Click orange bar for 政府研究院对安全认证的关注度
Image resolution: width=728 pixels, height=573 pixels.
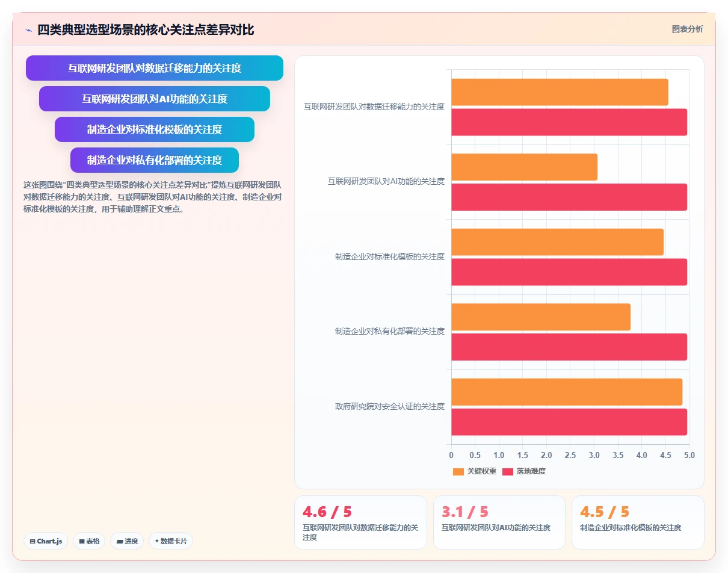pos(567,392)
